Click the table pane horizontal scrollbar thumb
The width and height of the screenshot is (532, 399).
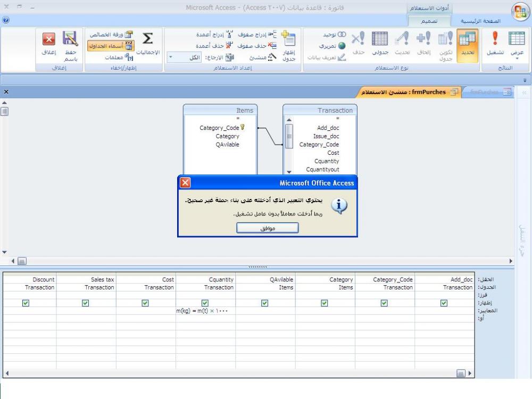coord(22,261)
